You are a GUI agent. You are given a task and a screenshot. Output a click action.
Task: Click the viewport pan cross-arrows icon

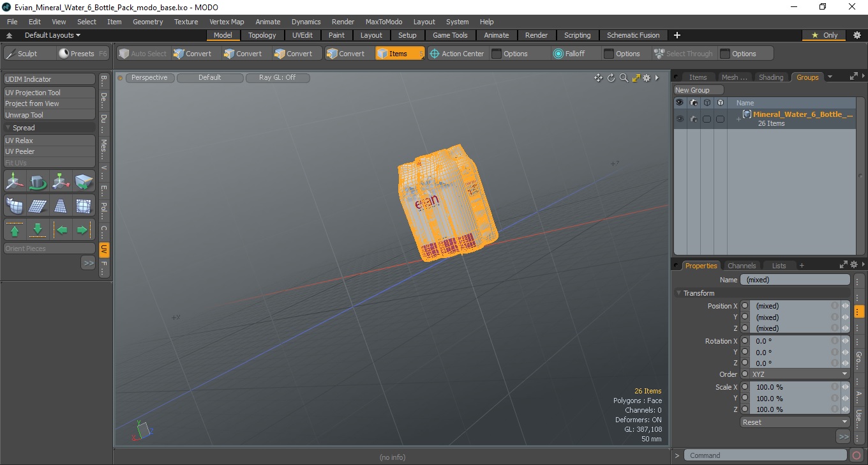tap(599, 78)
